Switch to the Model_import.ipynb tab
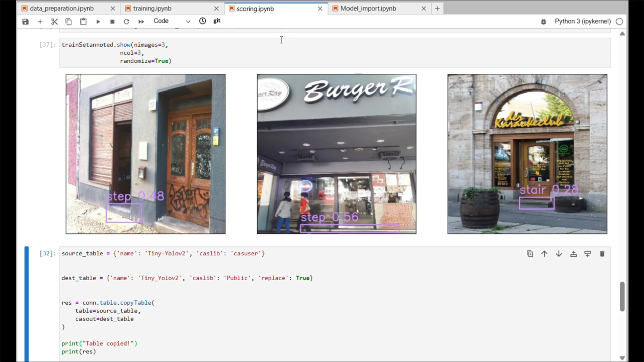 [x=368, y=9]
